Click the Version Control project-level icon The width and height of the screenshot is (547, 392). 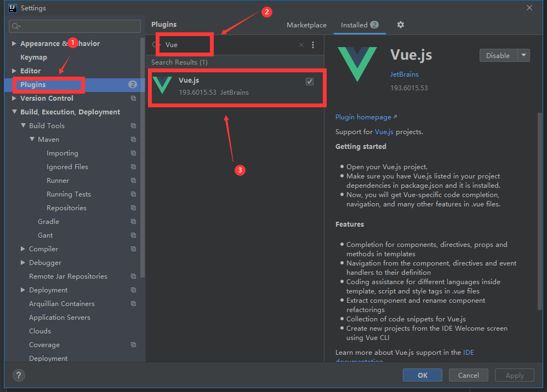[x=133, y=98]
